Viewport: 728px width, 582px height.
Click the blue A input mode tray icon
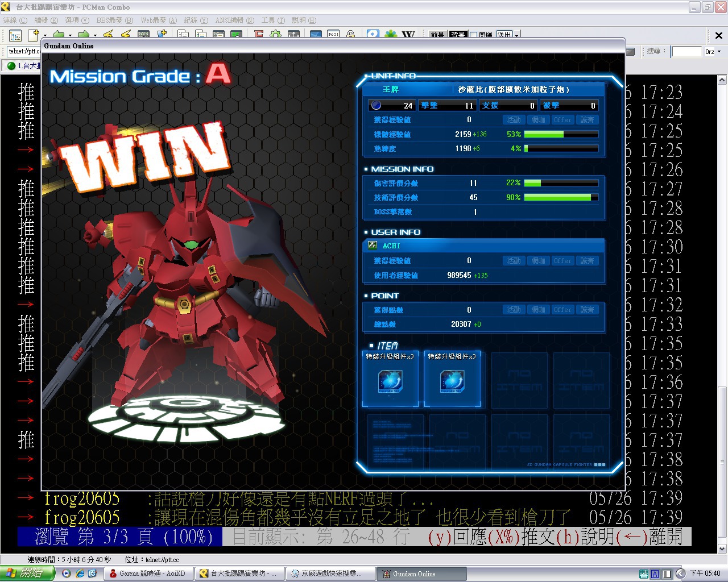[x=655, y=574]
